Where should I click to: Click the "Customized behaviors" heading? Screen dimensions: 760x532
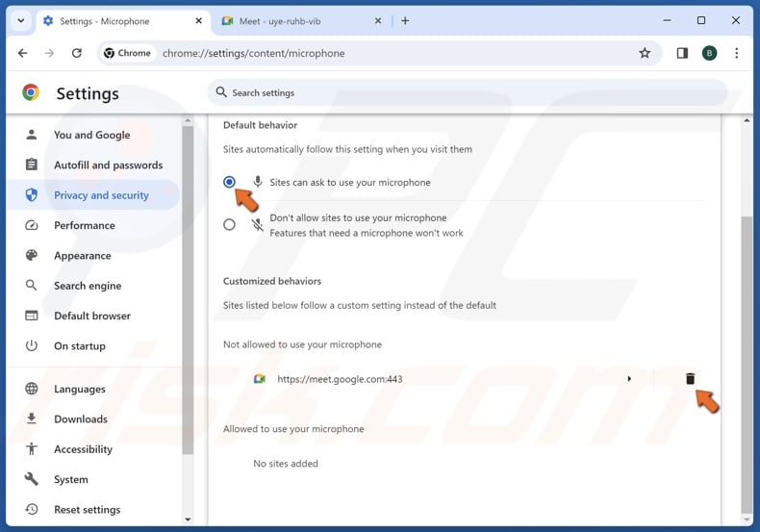[272, 281]
